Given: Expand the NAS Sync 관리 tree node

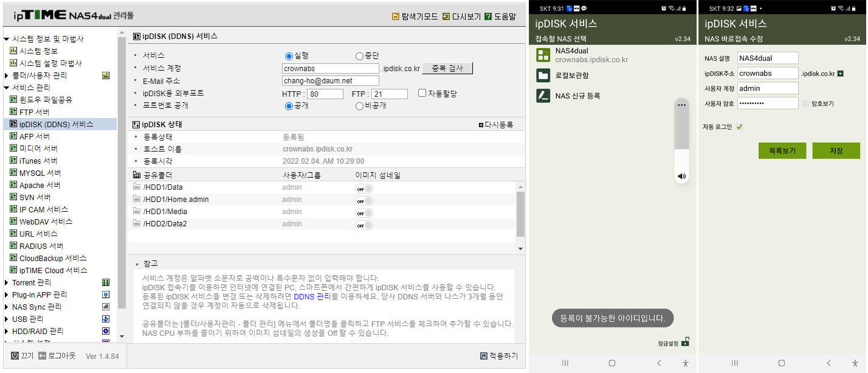Looking at the screenshot, I should click(x=6, y=307).
